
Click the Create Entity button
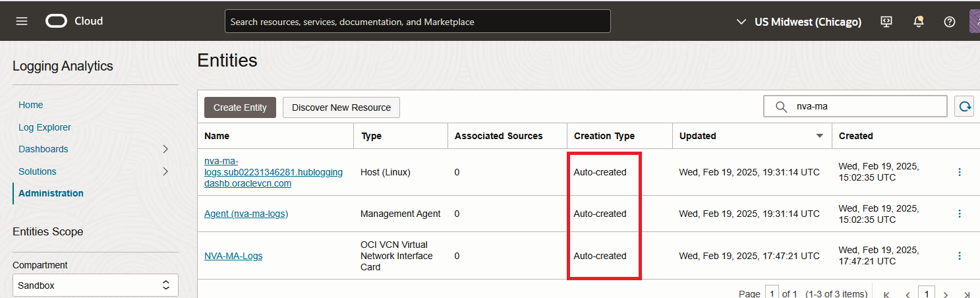pos(240,107)
